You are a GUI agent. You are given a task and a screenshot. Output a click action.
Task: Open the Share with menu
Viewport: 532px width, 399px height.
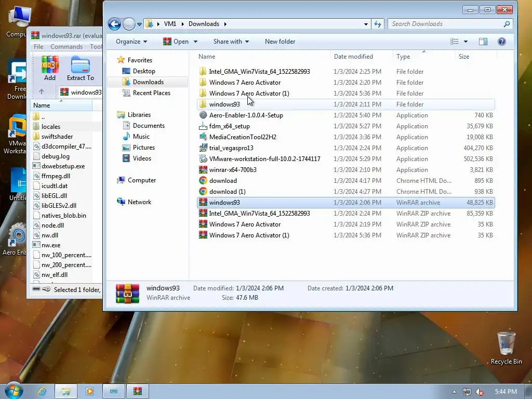[x=231, y=42]
